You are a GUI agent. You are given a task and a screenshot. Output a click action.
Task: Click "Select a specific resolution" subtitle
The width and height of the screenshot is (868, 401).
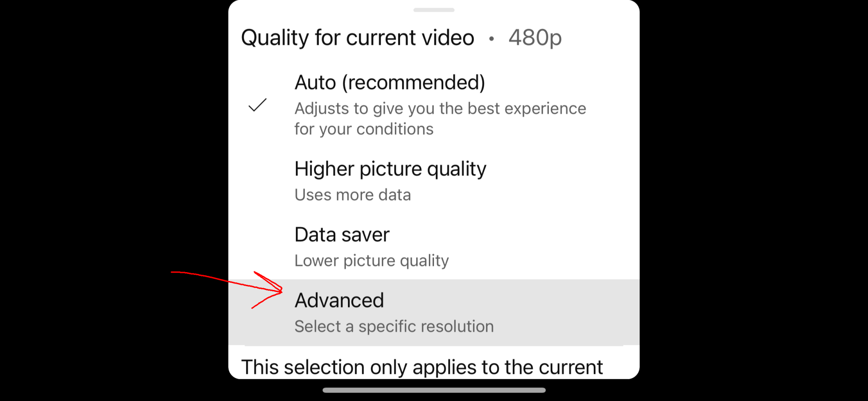pos(394,326)
